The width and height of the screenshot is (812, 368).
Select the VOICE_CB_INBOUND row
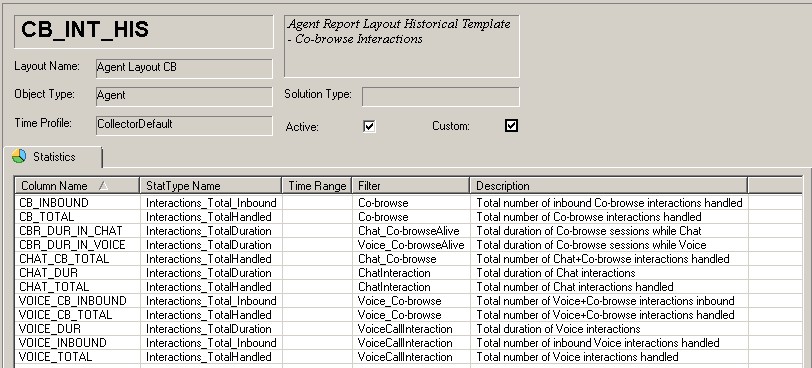click(409, 301)
